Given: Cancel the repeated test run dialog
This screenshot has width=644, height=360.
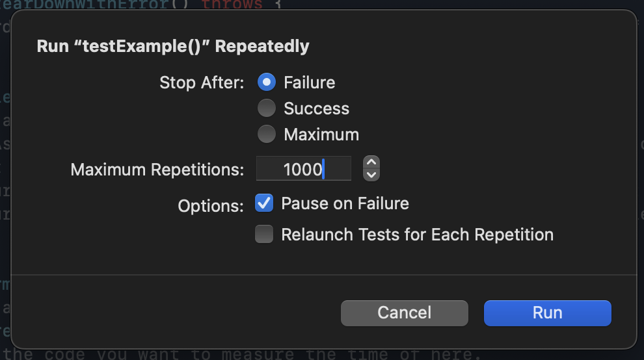Looking at the screenshot, I should pos(405,313).
